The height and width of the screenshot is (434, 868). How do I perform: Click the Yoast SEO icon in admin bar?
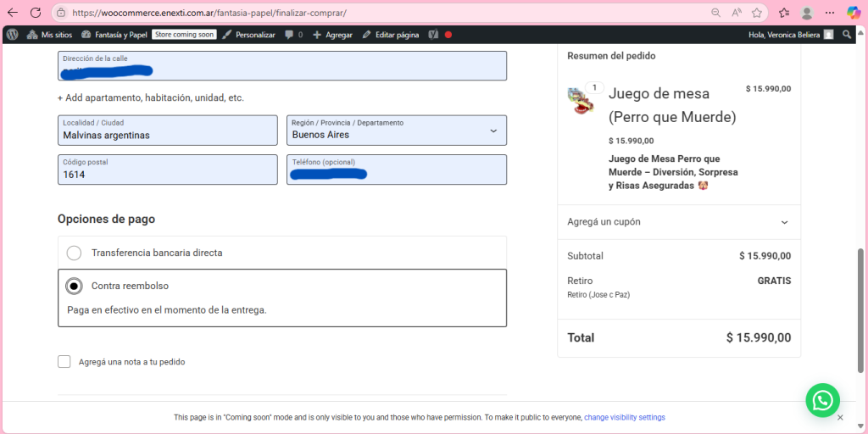pos(433,35)
